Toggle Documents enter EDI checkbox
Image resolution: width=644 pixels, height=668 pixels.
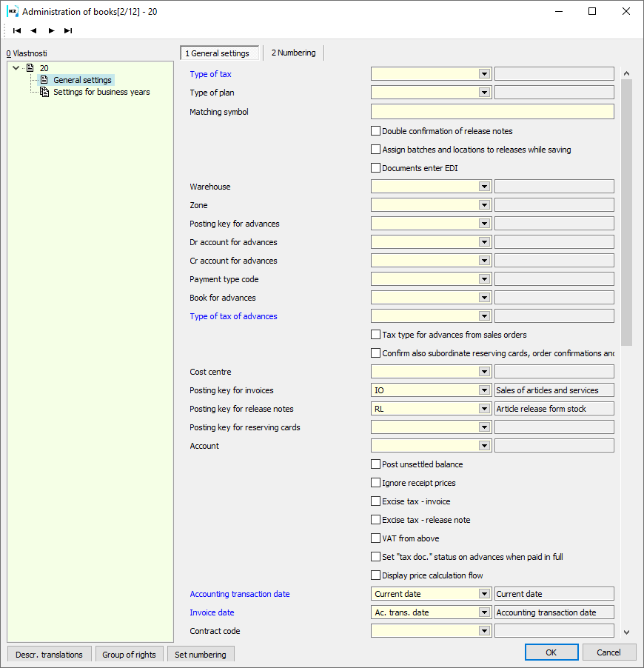pos(376,168)
